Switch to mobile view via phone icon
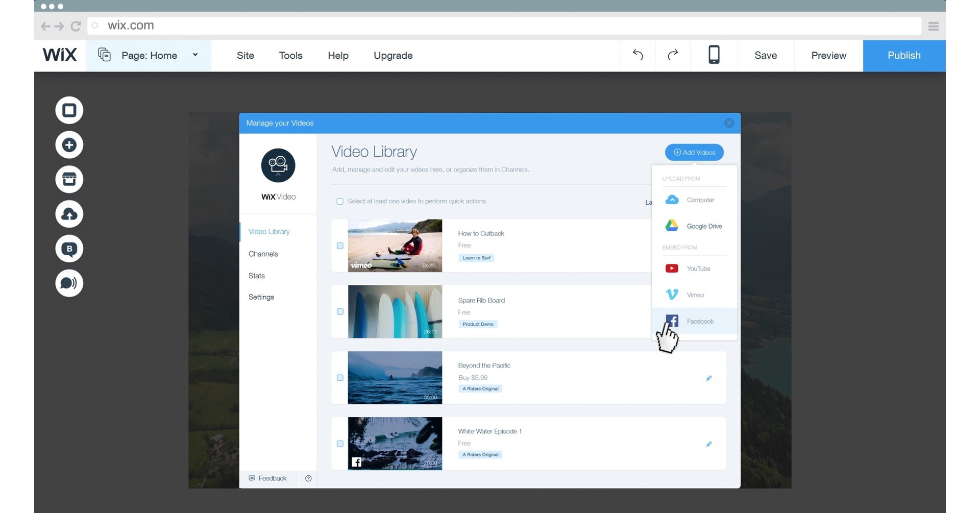980x513 pixels. [714, 55]
